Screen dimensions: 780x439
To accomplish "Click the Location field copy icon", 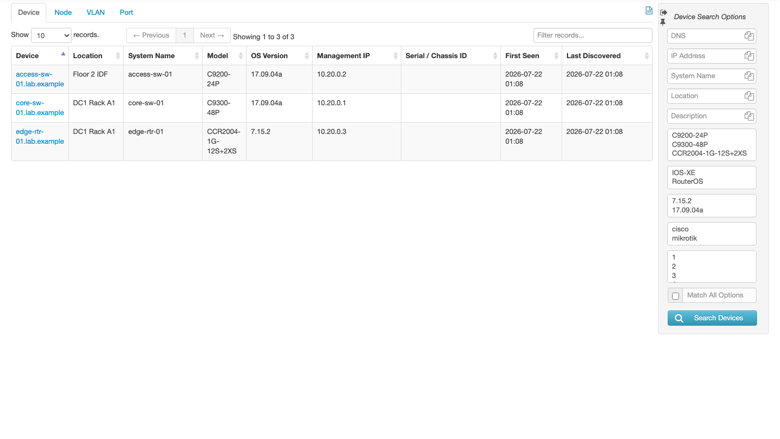I will (749, 96).
